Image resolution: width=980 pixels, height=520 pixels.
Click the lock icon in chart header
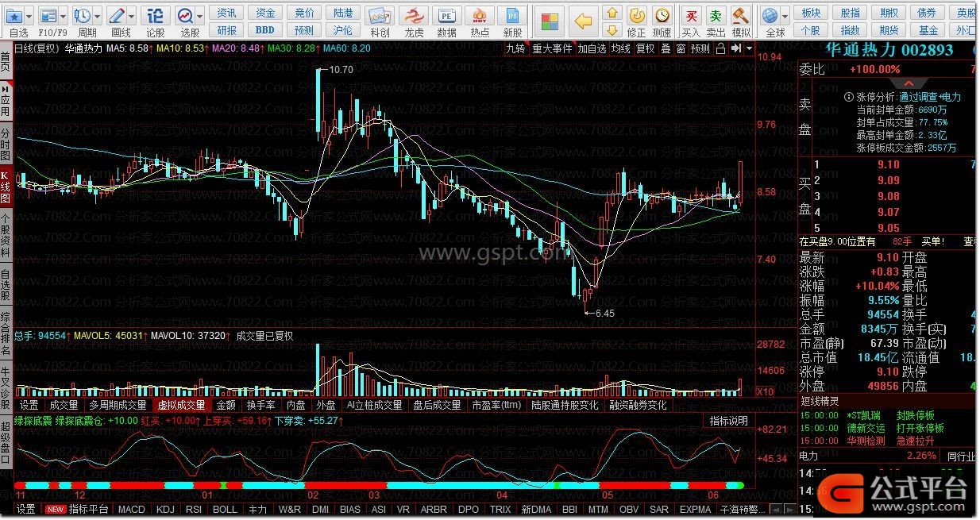point(720,48)
